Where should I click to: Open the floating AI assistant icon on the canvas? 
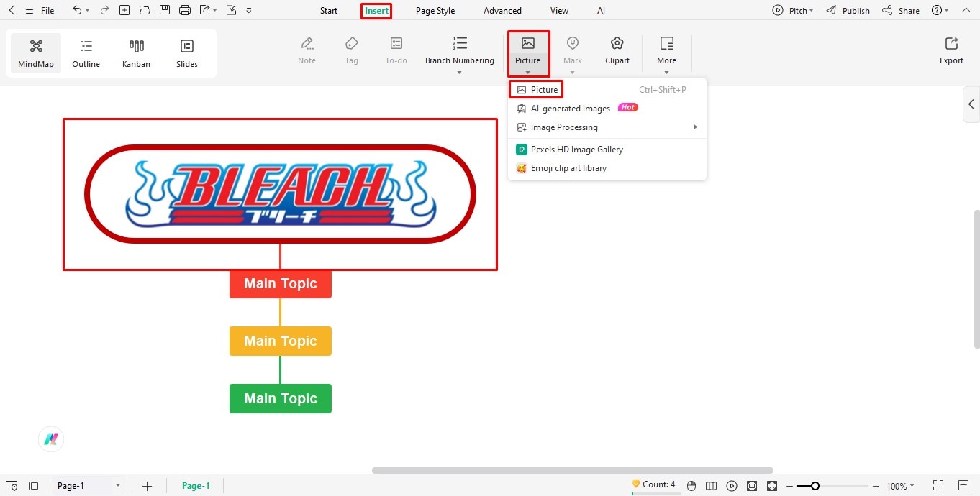tap(51, 439)
